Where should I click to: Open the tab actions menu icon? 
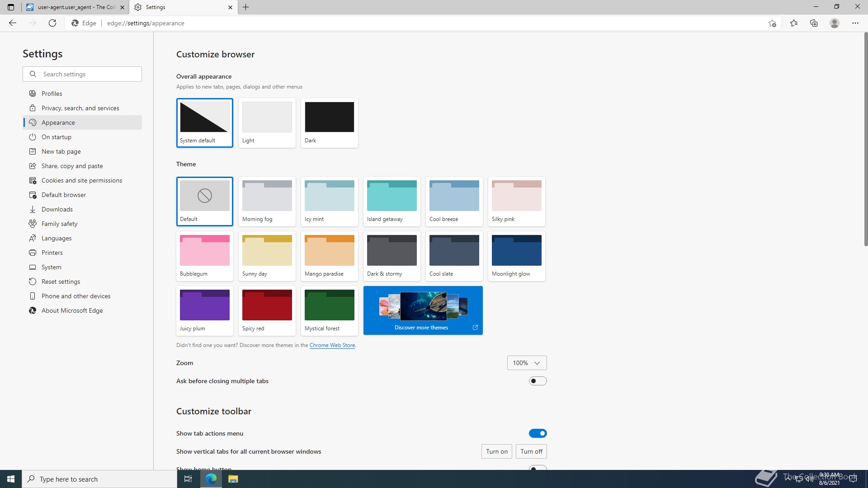(11, 7)
